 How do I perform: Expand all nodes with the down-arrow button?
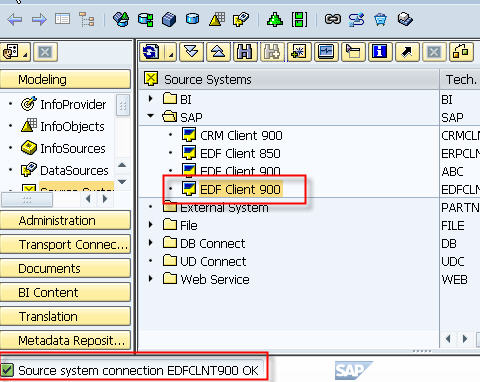coord(192,52)
